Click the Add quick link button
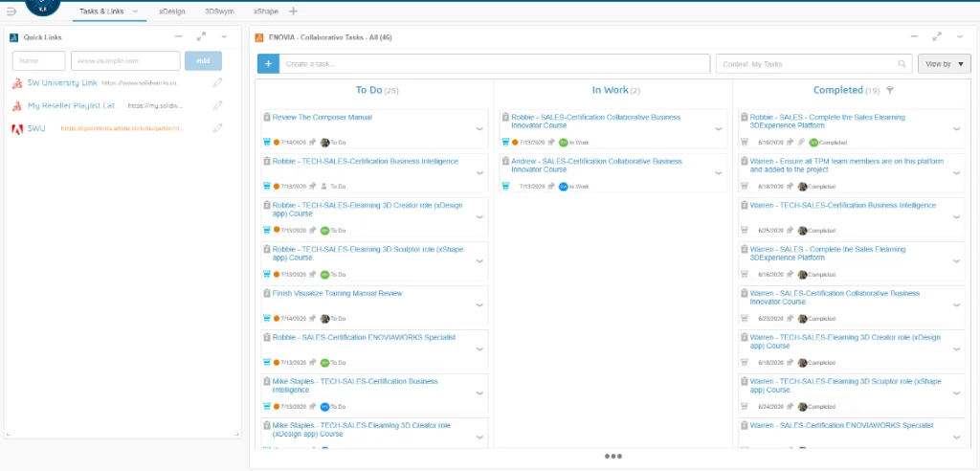Viewport: 980px width, 471px height. pyautogui.click(x=203, y=60)
